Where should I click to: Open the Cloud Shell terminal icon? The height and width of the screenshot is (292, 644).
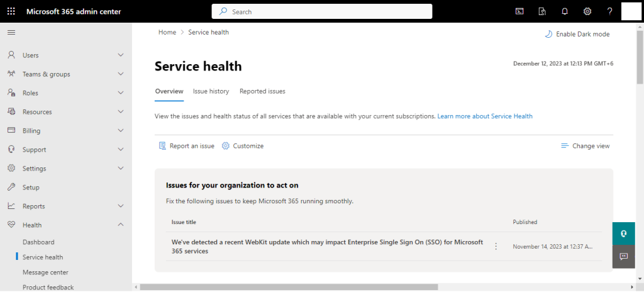pyautogui.click(x=519, y=11)
